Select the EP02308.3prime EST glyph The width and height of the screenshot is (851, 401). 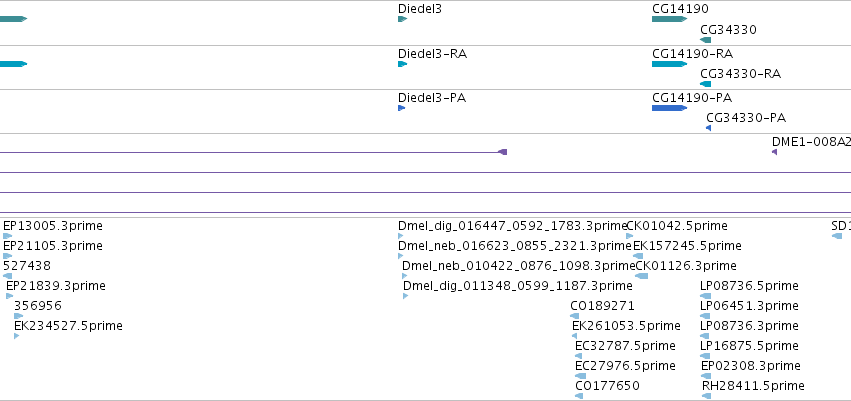706,376
